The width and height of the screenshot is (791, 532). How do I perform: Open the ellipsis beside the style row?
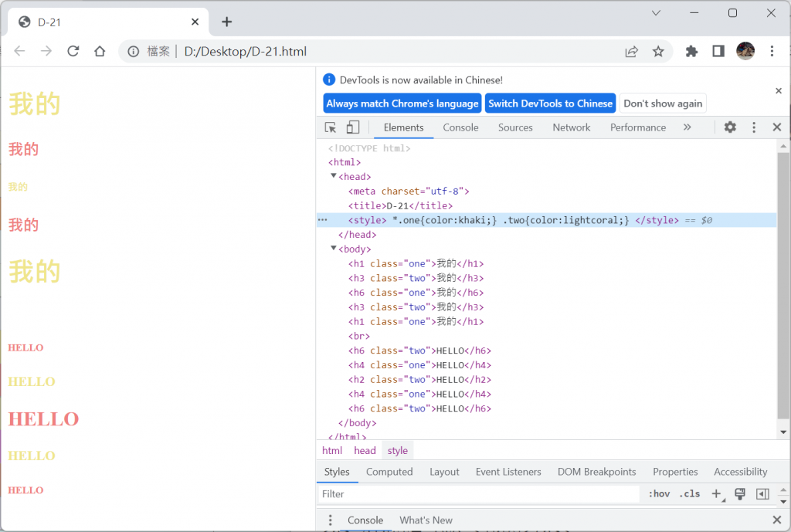click(323, 220)
